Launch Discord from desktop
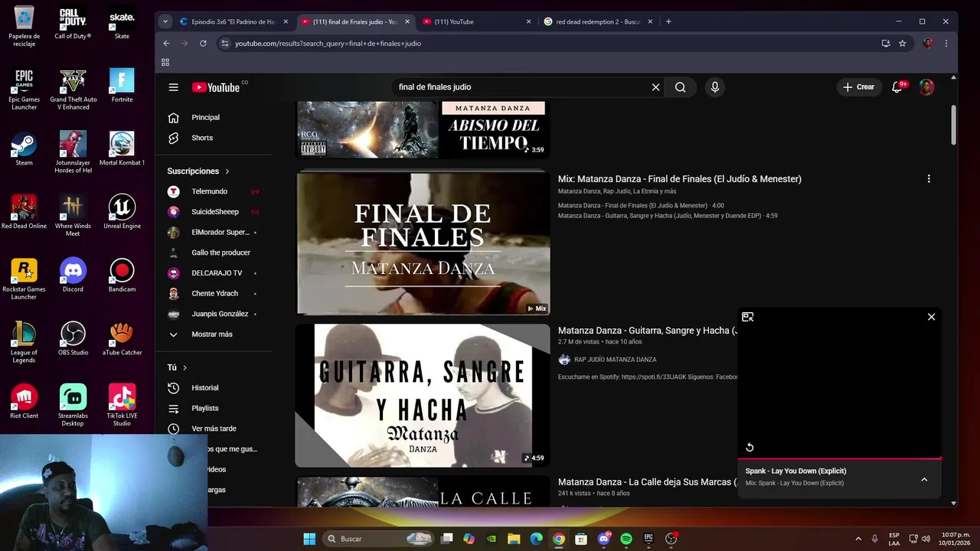The height and width of the screenshot is (551, 980). point(73,275)
